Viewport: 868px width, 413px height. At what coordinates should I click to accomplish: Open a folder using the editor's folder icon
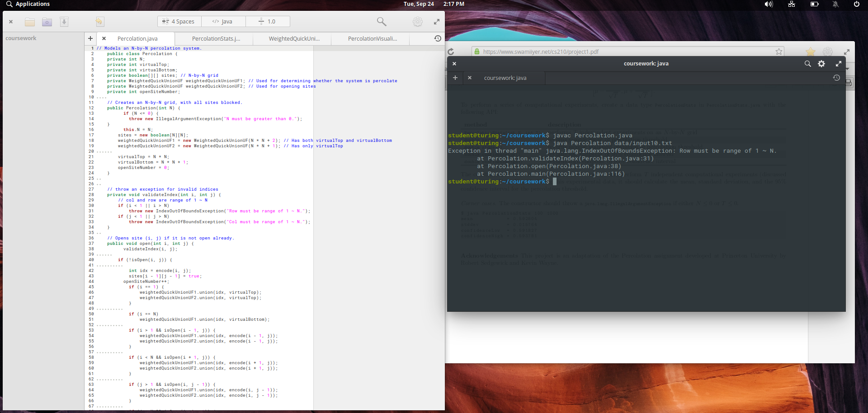click(x=29, y=21)
